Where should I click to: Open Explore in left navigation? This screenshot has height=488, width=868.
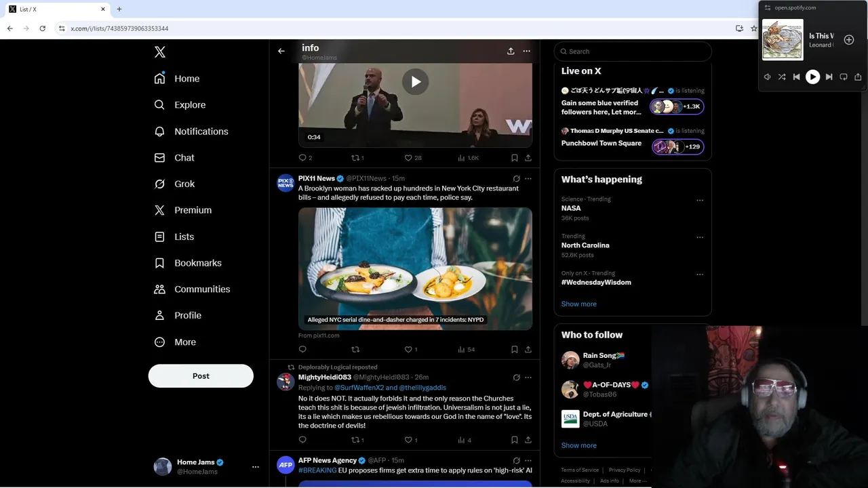180,105
